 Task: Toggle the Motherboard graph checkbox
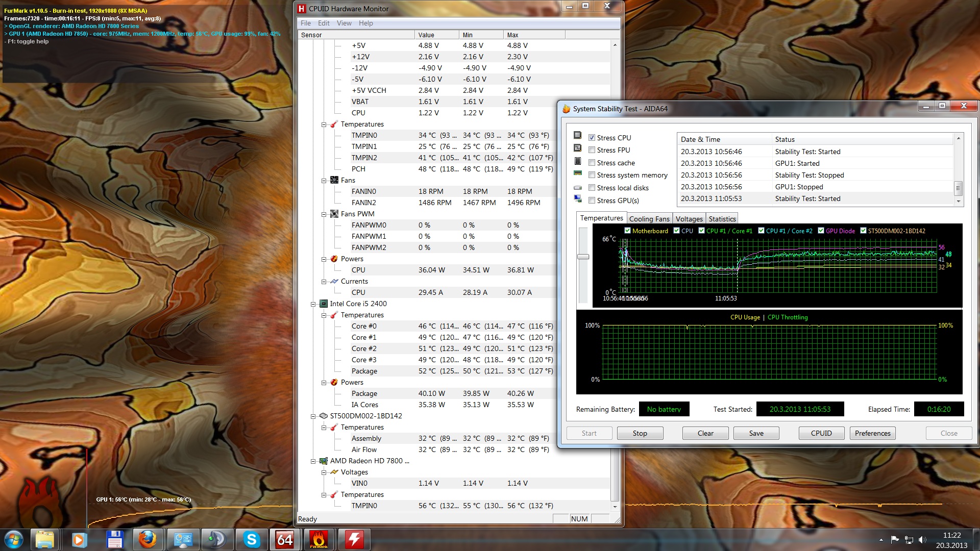[627, 231]
